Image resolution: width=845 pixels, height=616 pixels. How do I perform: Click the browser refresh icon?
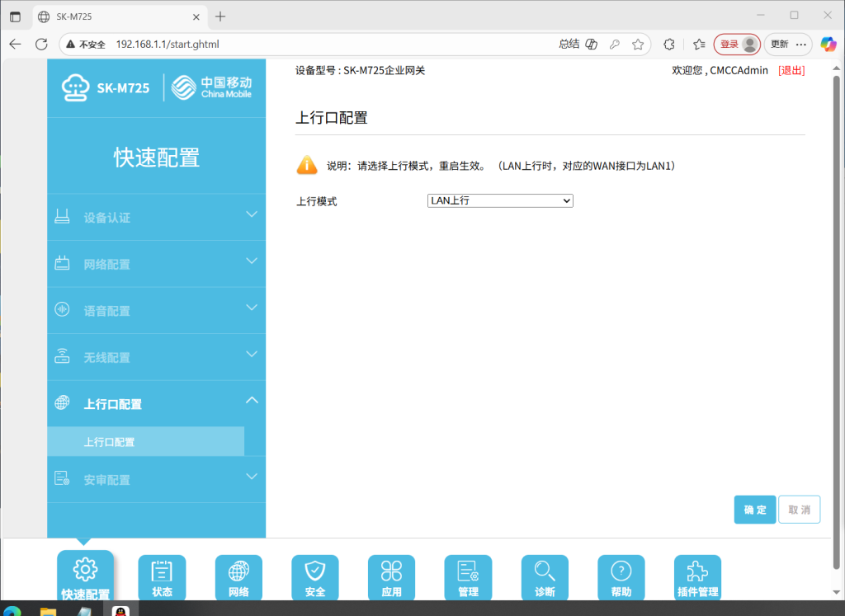41,45
